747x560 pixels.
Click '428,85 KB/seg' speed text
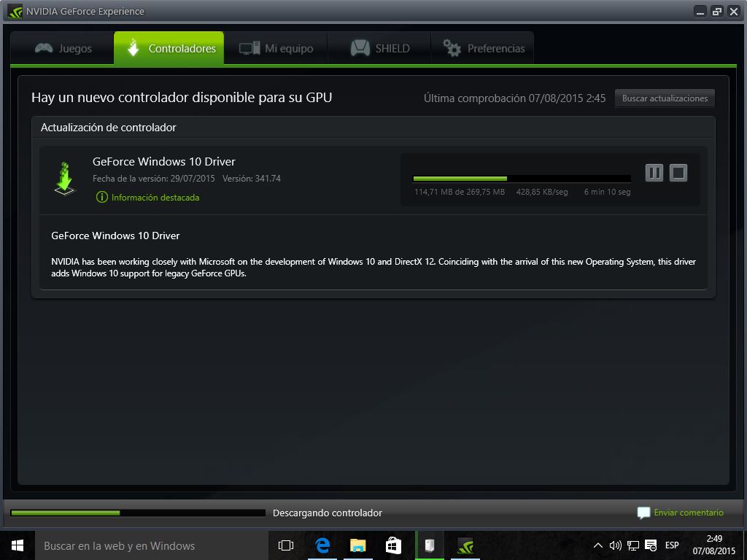[x=542, y=192]
